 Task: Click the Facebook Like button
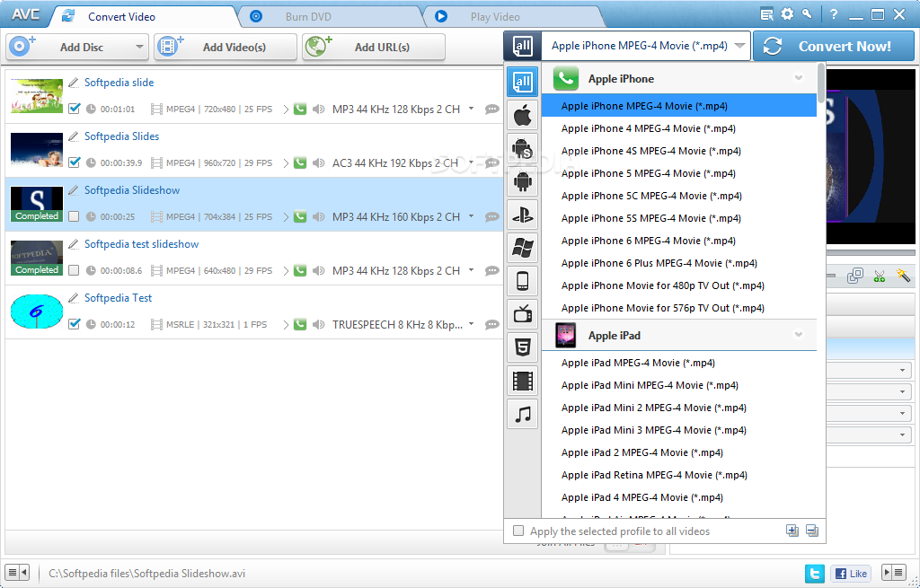coord(851,574)
